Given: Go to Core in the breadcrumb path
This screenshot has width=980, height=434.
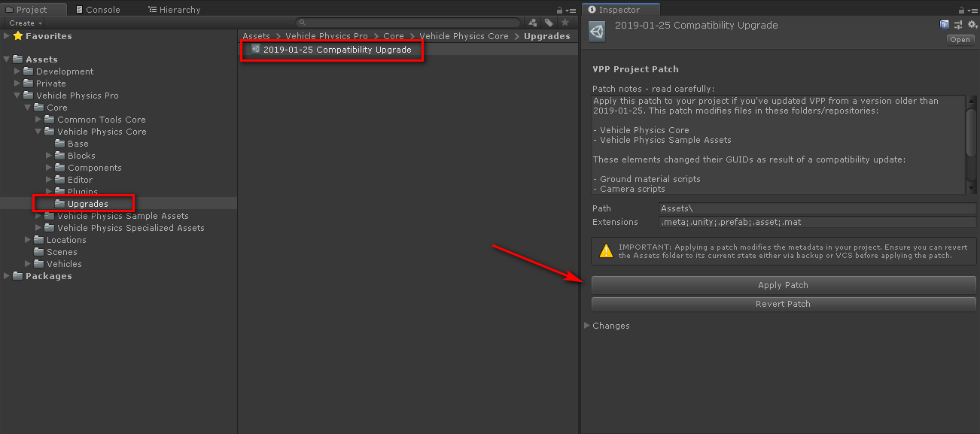Looking at the screenshot, I should (394, 36).
